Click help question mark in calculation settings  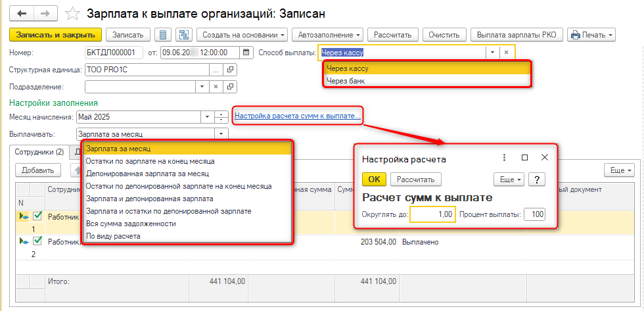coord(537,179)
